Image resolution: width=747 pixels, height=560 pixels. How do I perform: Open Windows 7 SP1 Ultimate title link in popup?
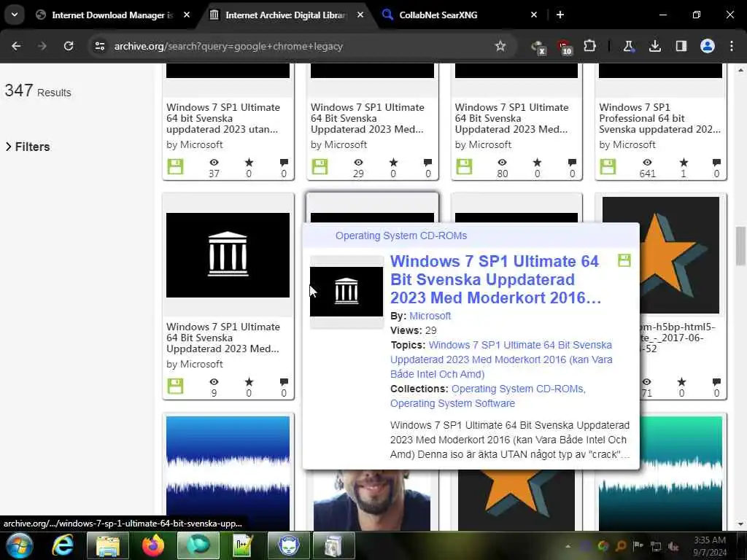pos(495,279)
